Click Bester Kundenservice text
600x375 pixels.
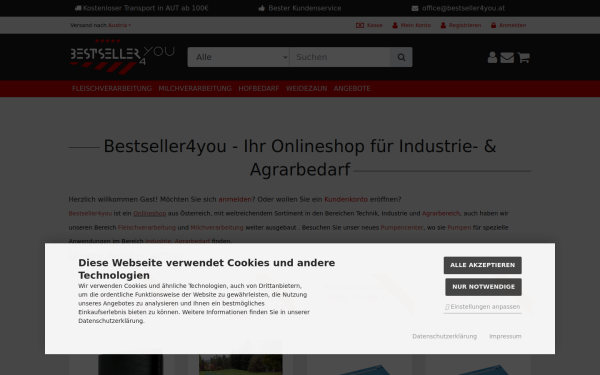click(x=305, y=8)
